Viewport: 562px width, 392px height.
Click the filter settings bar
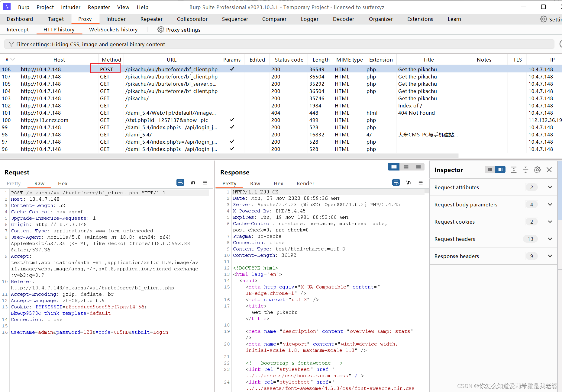coord(279,44)
